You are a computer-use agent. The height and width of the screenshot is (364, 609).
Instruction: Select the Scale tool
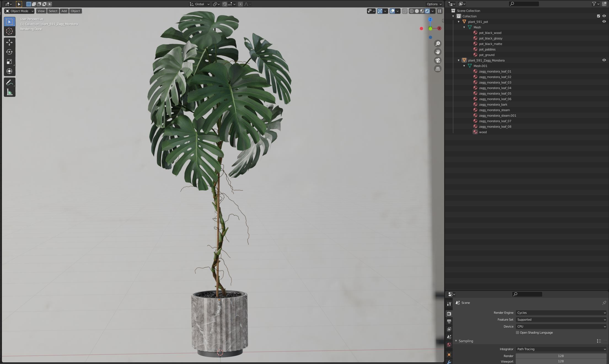(x=9, y=61)
